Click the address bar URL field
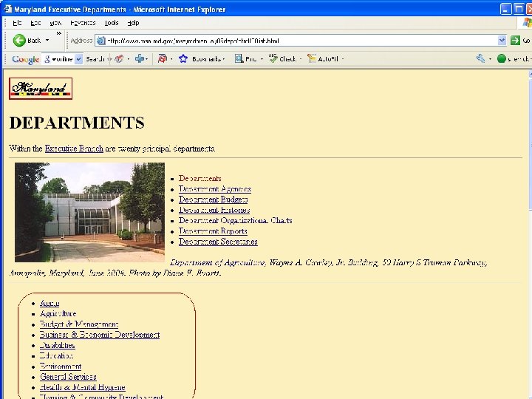This screenshot has width=532, height=399. (x=301, y=41)
